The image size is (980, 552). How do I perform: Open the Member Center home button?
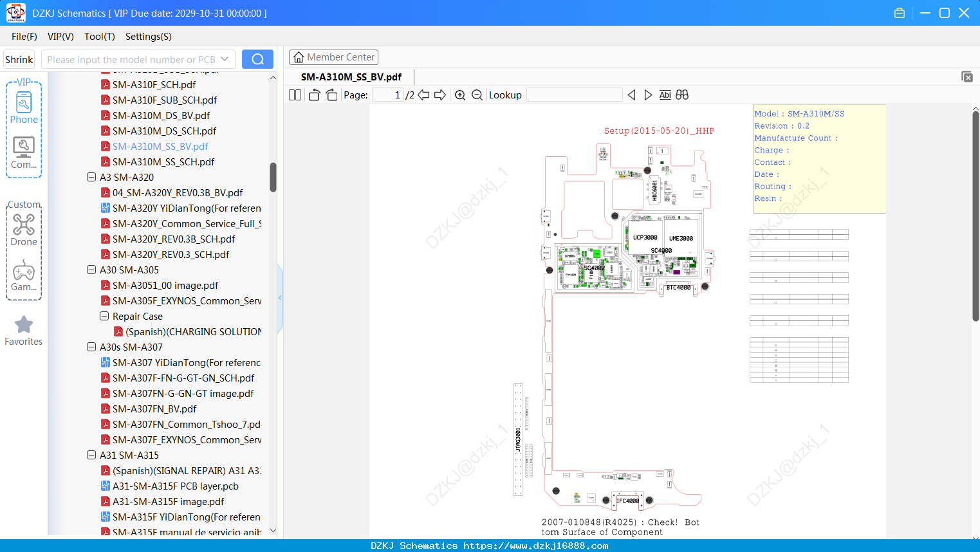click(333, 57)
